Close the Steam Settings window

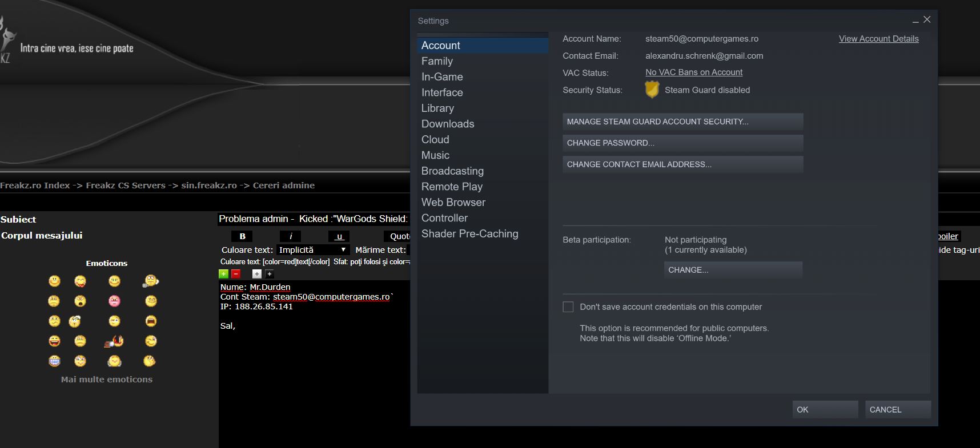coord(927,19)
